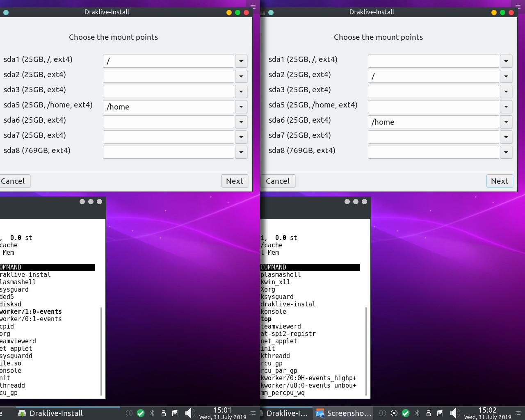Click the panel settings sliders icon next to 15:02
The image size is (525, 420).
click(x=518, y=413)
